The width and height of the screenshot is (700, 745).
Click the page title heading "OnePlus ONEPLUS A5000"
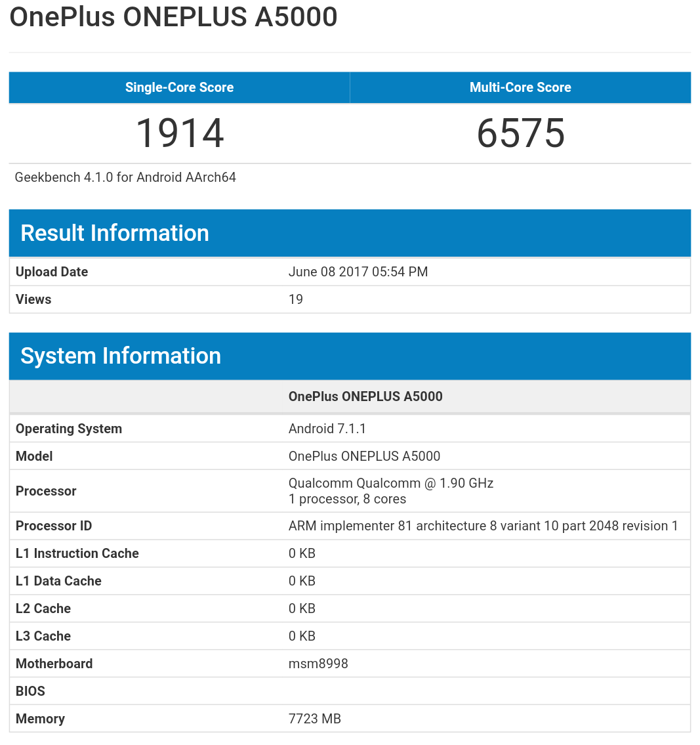[173, 17]
